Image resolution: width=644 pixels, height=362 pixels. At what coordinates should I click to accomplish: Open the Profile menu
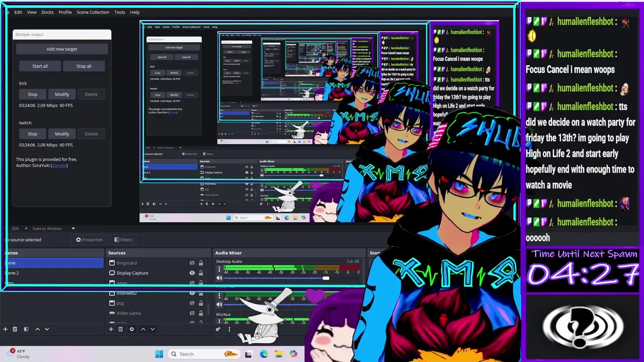coord(65,12)
